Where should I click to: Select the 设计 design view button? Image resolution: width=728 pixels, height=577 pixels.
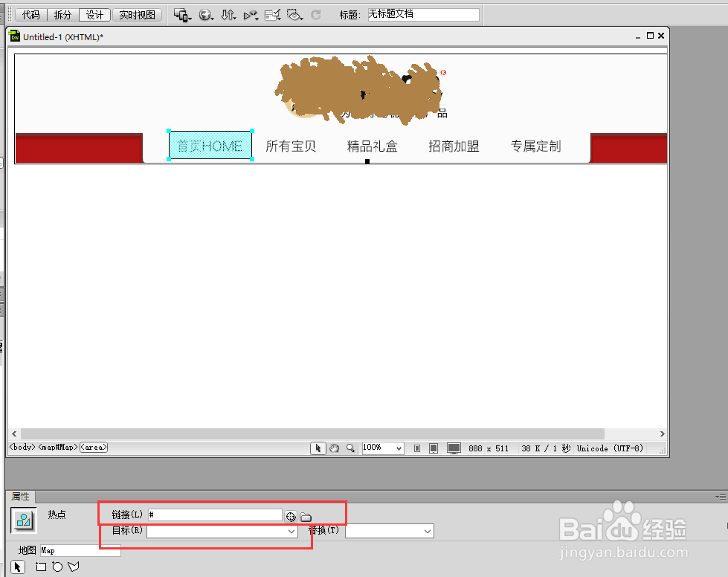point(94,15)
